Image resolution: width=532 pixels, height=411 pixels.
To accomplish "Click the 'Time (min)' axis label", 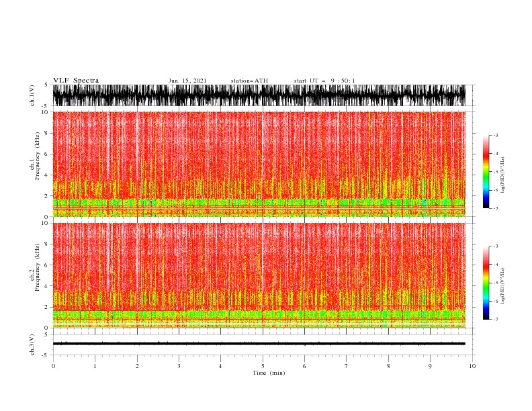I will [269, 373].
